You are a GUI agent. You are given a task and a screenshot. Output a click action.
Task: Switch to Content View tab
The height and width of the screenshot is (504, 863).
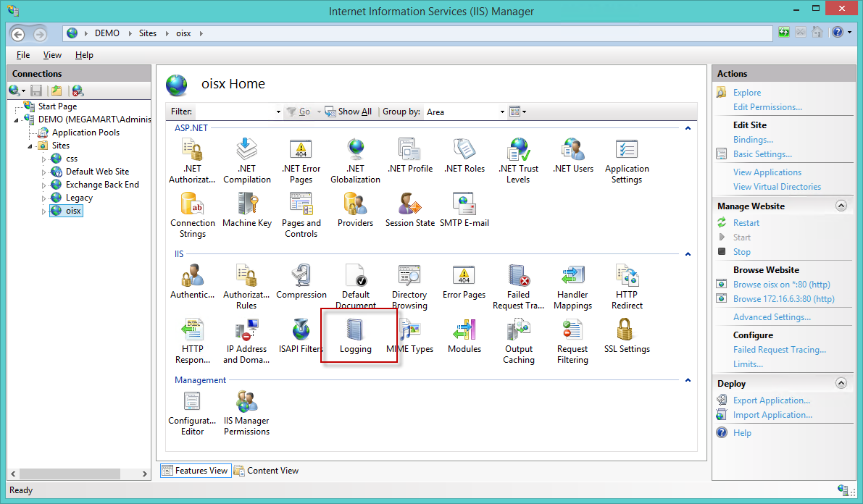coord(267,471)
